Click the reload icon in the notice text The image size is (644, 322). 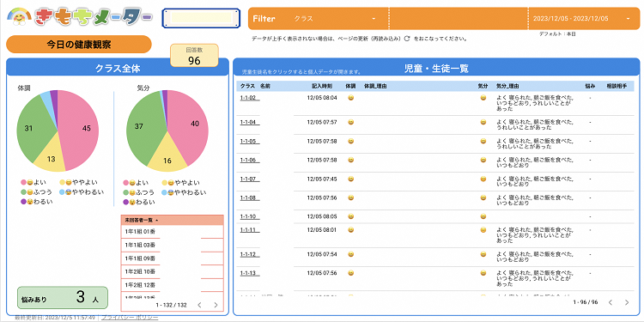coord(407,39)
